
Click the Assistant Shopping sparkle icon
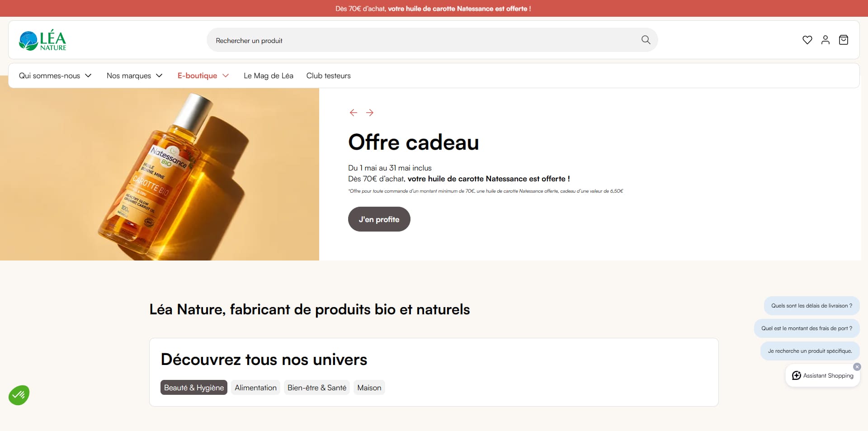tap(796, 375)
